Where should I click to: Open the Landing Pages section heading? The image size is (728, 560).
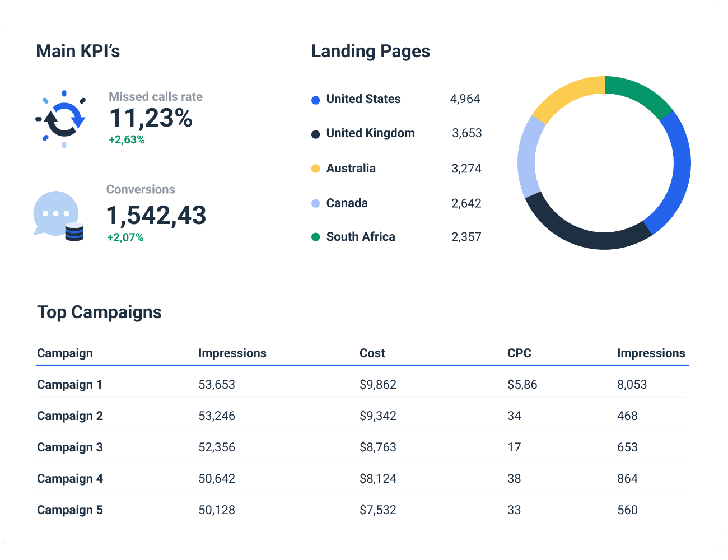371,51
